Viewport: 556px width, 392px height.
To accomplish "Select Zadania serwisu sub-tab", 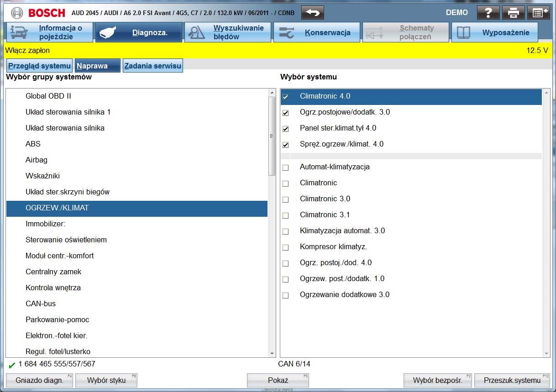I will 153,66.
